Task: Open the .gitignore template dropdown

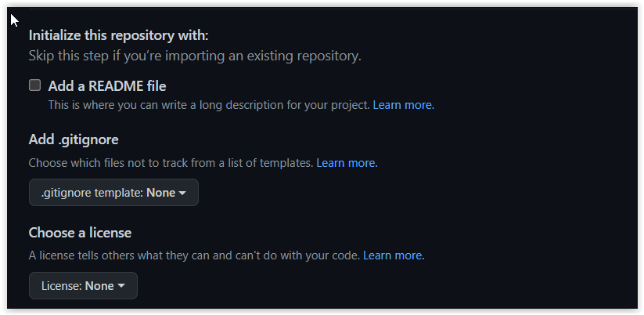Action: 113,193
